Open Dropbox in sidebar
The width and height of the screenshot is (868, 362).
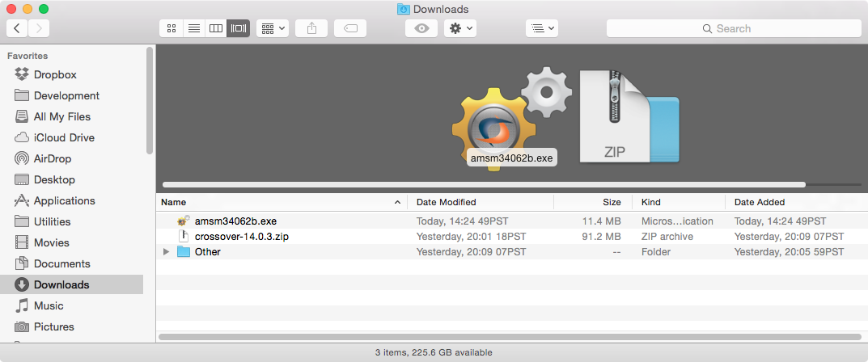tap(72, 74)
